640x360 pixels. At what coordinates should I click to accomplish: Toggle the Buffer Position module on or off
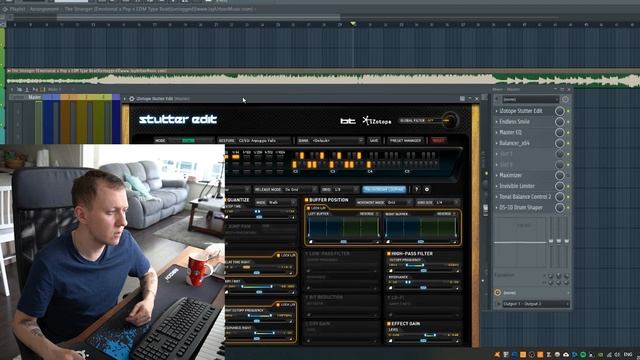pos(307,200)
